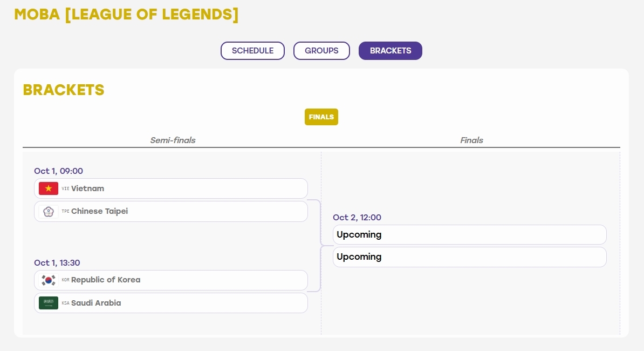Click the Oct 1, 13:30 match time

coord(57,262)
